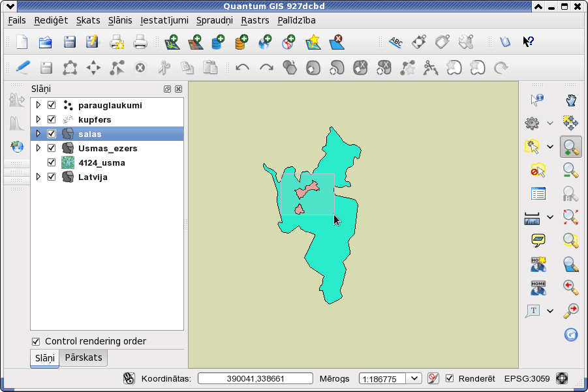Select the Node tool

coord(117,68)
